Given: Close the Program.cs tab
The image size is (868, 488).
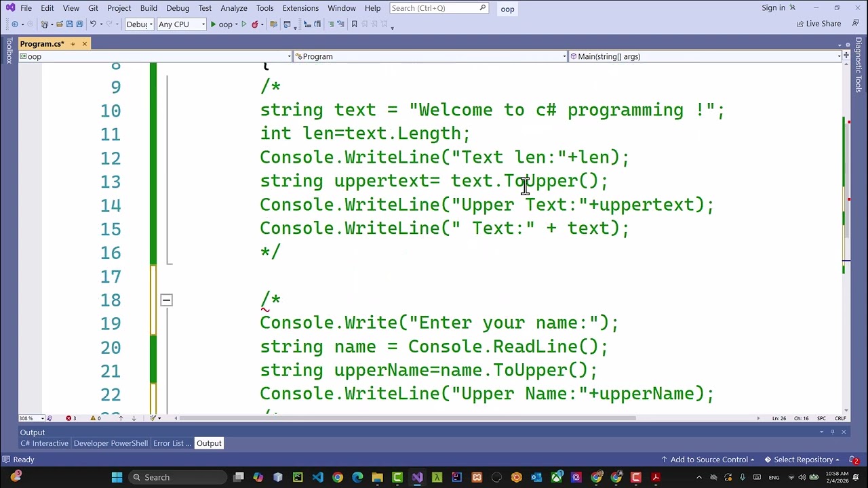Looking at the screenshot, I should 84,44.
